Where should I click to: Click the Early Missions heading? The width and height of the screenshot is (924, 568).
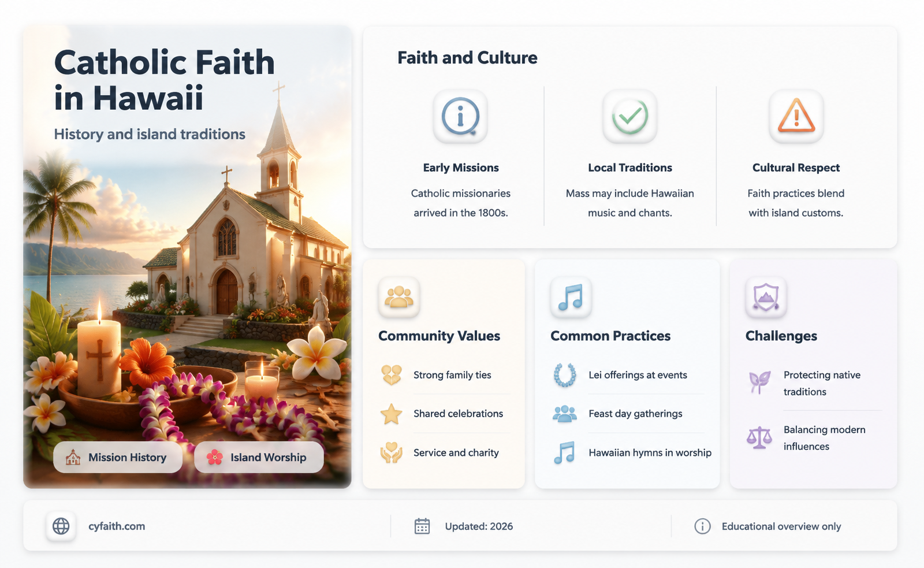tap(461, 168)
